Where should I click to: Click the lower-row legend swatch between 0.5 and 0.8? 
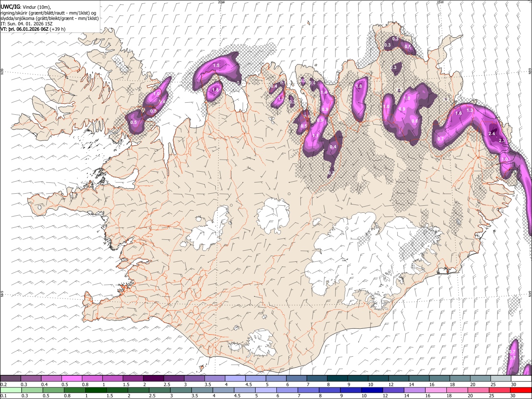[53, 390]
